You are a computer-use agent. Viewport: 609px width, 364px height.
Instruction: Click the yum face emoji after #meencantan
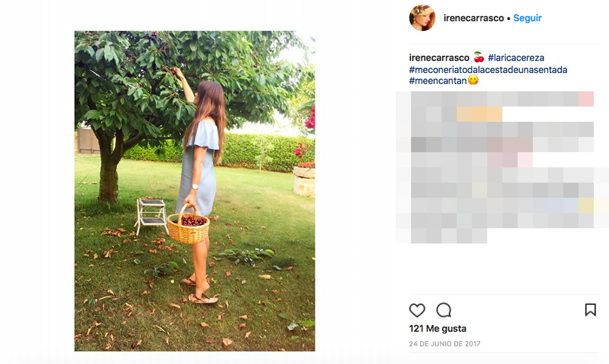[473, 81]
